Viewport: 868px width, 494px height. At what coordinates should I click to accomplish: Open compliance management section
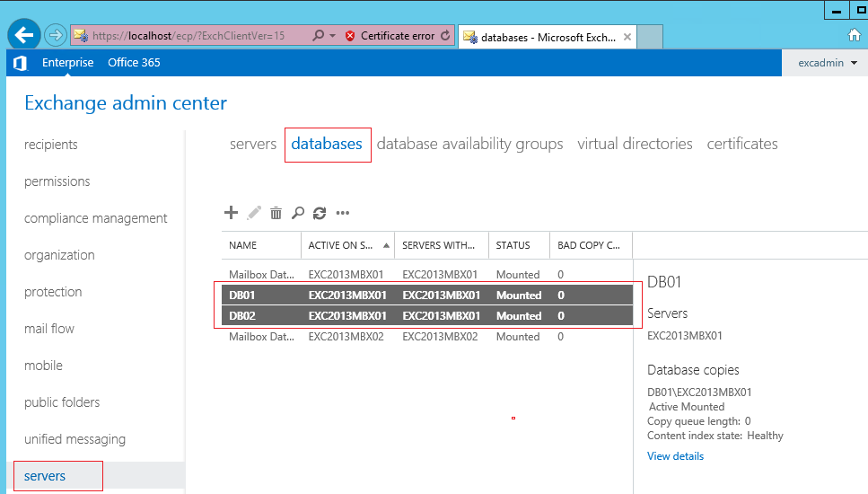(x=96, y=218)
